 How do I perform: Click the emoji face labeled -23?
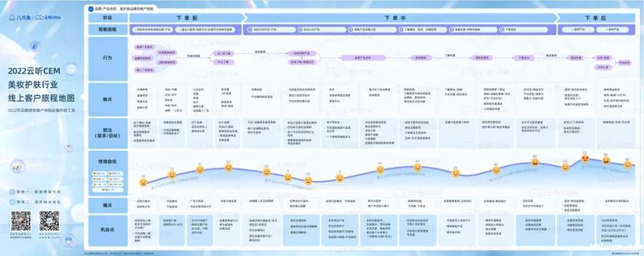point(308,180)
